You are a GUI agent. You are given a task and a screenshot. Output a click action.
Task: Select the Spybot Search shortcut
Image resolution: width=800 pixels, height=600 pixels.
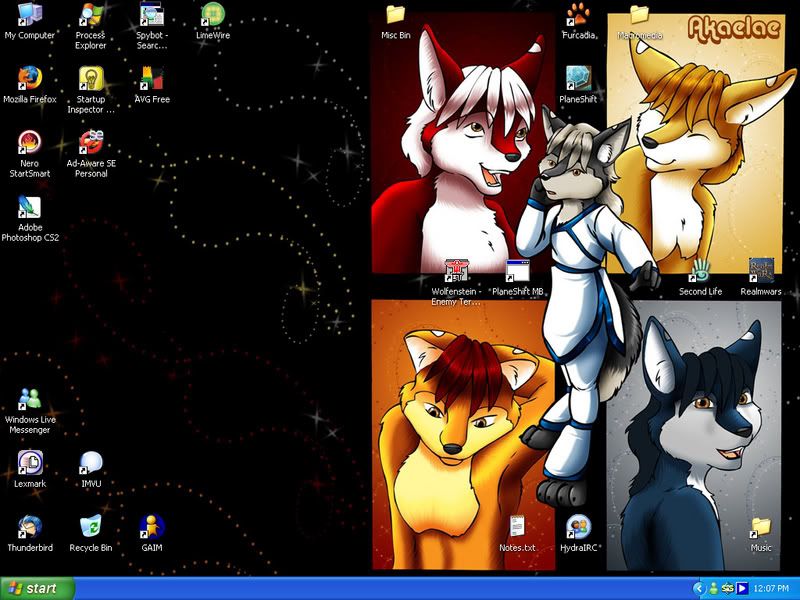coord(152,27)
